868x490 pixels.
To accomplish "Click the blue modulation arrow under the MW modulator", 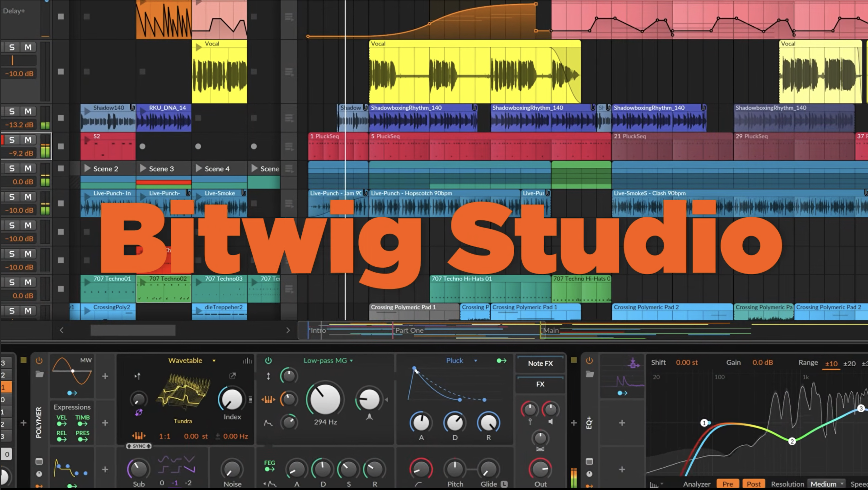I will click(72, 393).
